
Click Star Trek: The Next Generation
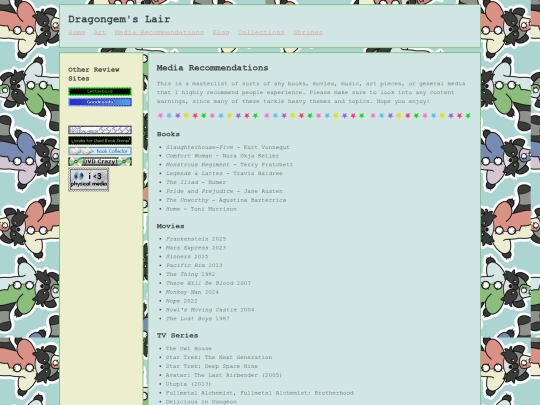pos(219,357)
